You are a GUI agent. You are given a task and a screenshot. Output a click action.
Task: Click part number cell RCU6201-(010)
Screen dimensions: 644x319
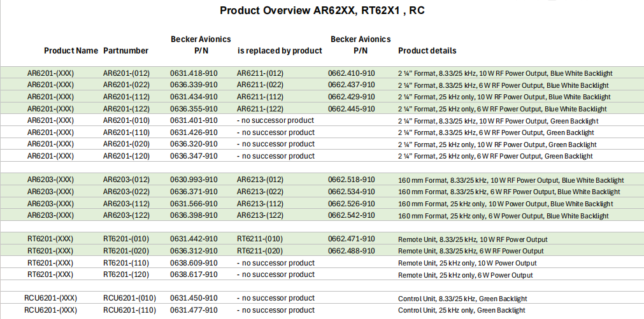[129, 299]
